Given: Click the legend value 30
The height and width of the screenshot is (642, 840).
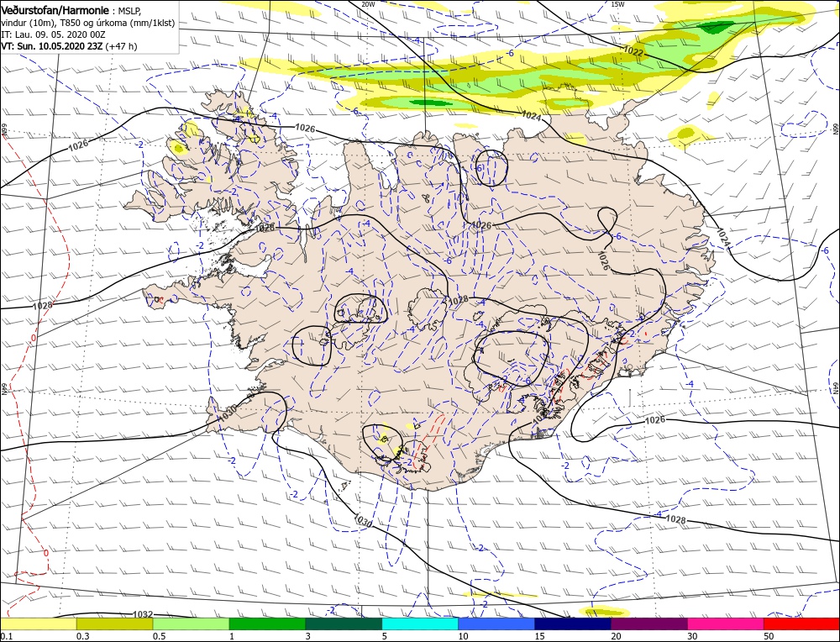Looking at the screenshot, I should [693, 635].
